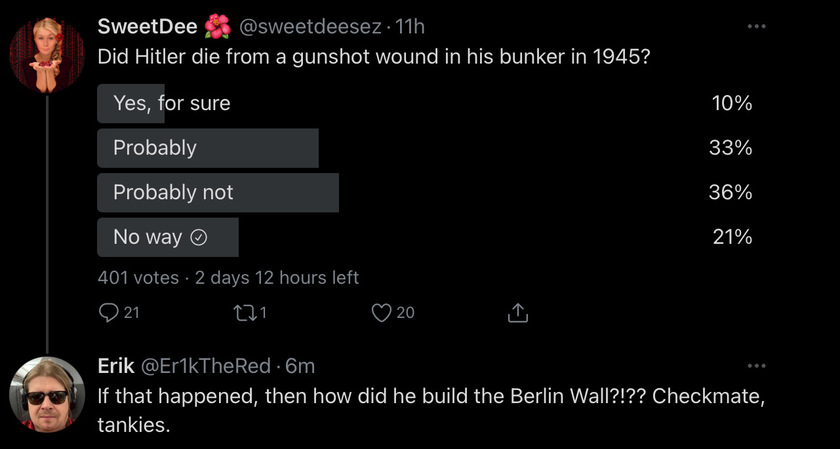
Task: Open the SweetDee display name link
Action: 147,26
